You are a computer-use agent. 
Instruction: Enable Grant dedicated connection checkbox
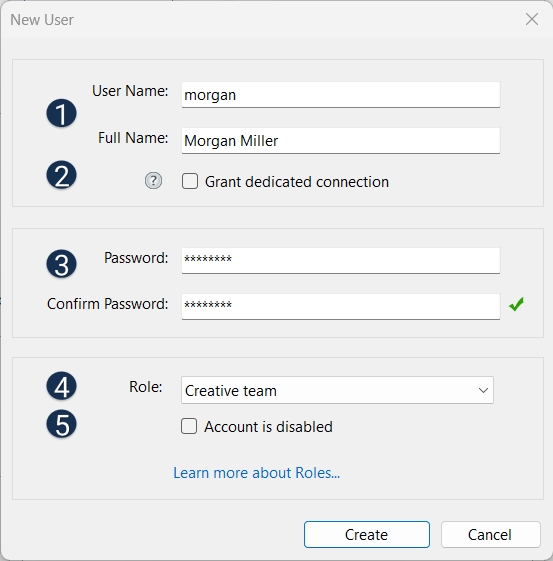[x=190, y=181]
